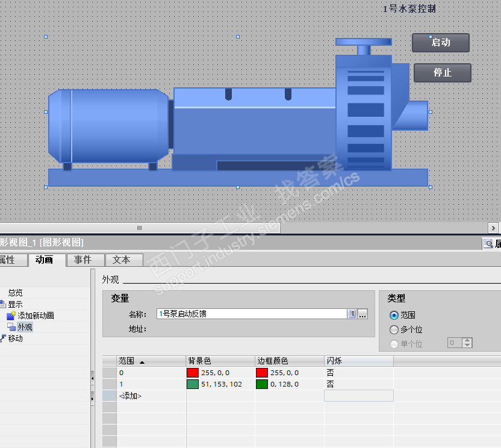Click the <添加> add row cell

click(x=151, y=396)
